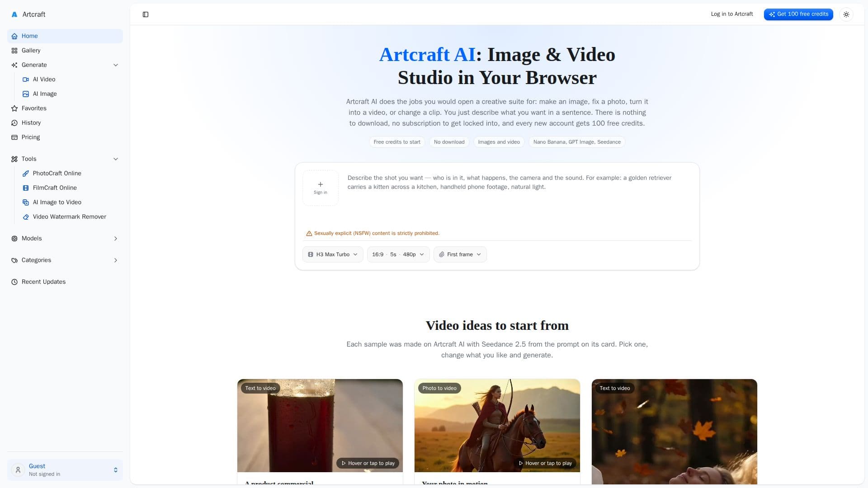
Task: Click the 'Images and video' tag
Action: (499, 142)
